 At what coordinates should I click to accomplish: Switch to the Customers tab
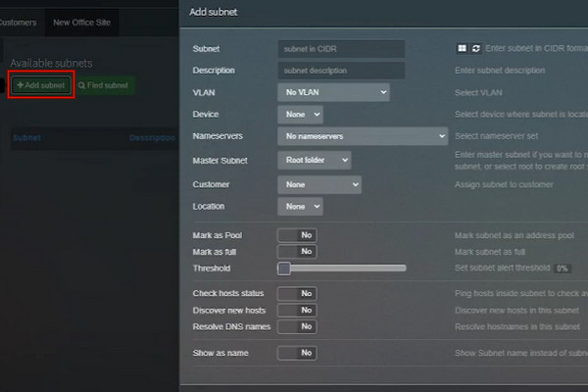18,23
